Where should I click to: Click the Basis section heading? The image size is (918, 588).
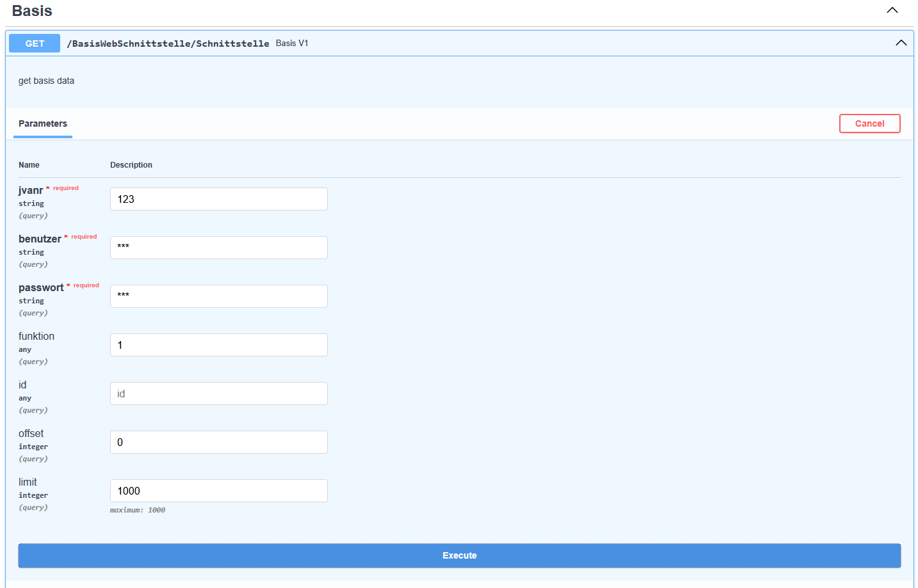pyautogui.click(x=32, y=11)
